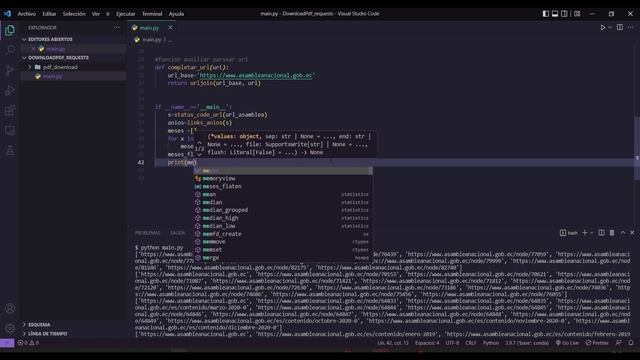Open the Terminal menu
The image size is (640, 360).
pos(152,13)
